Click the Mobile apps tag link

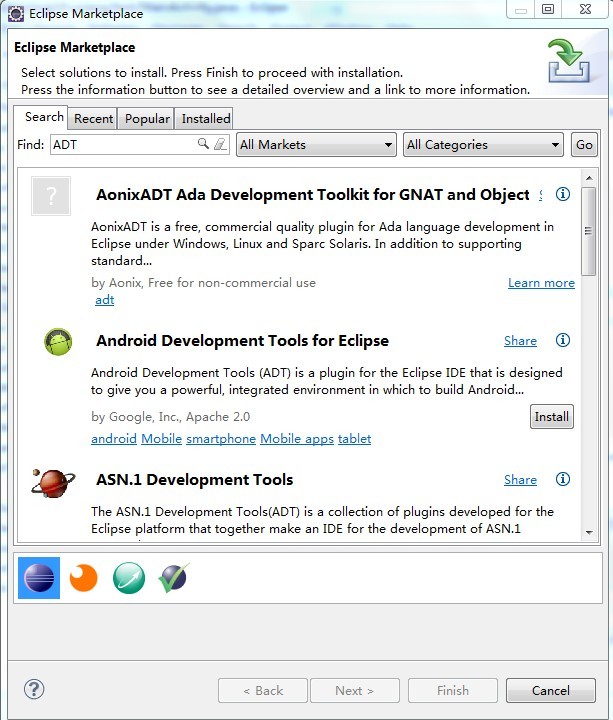coord(297,439)
